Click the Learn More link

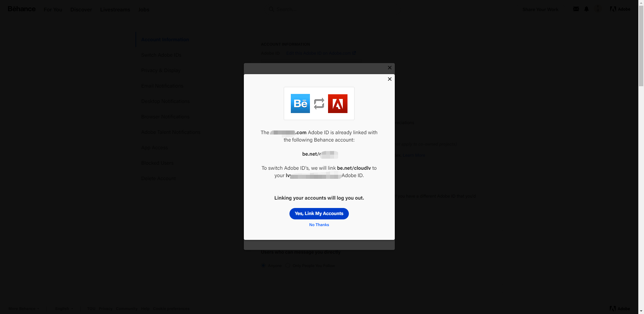[414, 155]
